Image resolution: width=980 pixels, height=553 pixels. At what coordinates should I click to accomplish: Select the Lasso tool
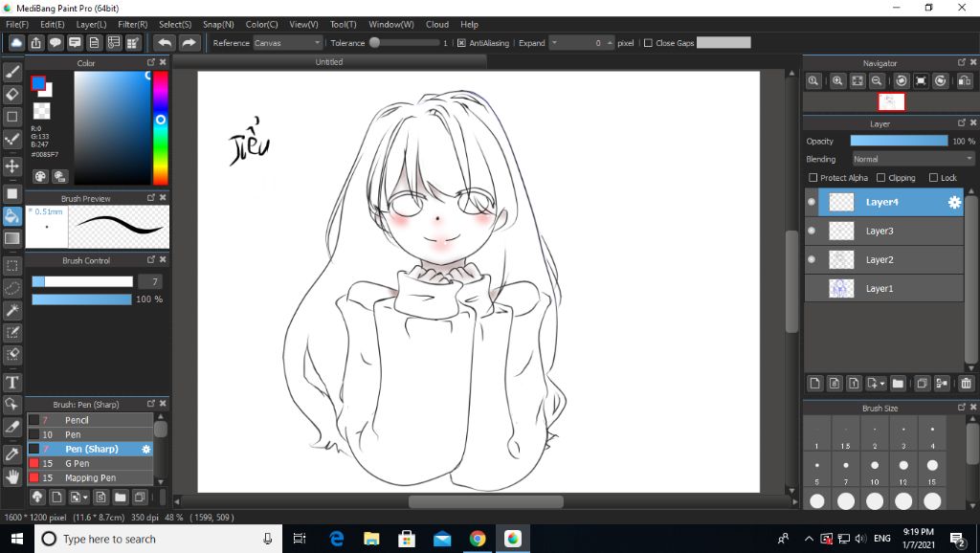[x=11, y=288]
